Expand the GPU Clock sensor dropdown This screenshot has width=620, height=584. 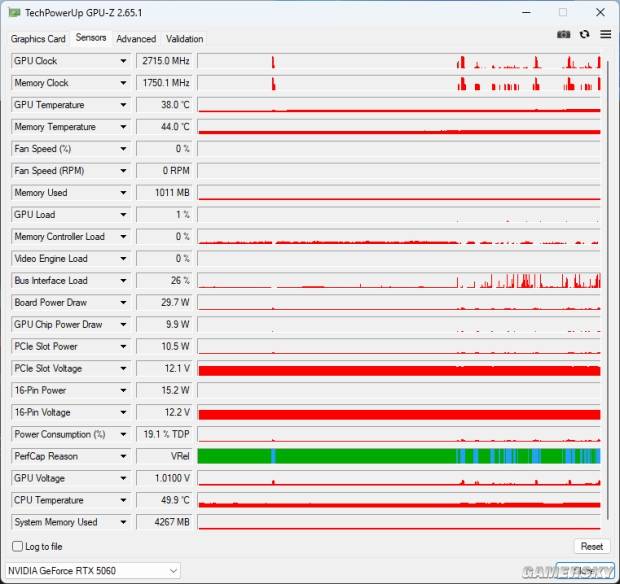click(123, 61)
